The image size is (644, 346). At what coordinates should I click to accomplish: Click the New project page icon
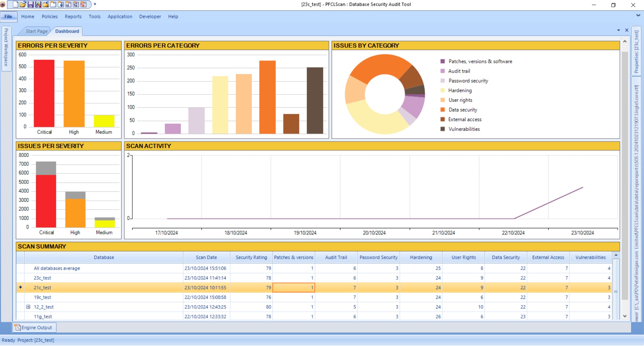pyautogui.click(x=15, y=4)
